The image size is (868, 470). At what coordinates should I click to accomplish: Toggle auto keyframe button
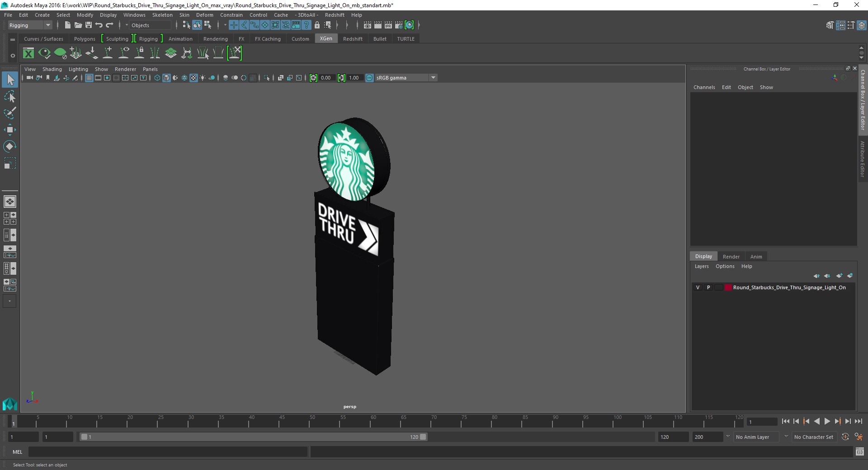845,437
